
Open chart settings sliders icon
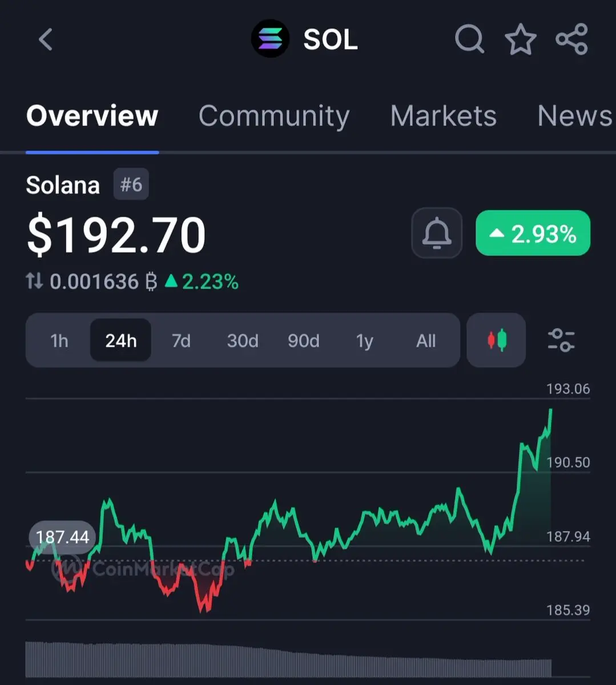coord(561,340)
